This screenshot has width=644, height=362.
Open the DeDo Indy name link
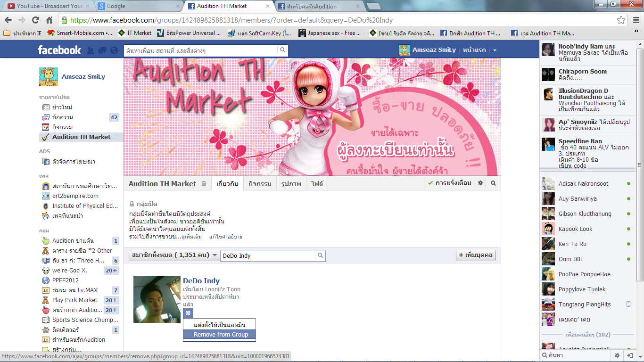tap(201, 281)
